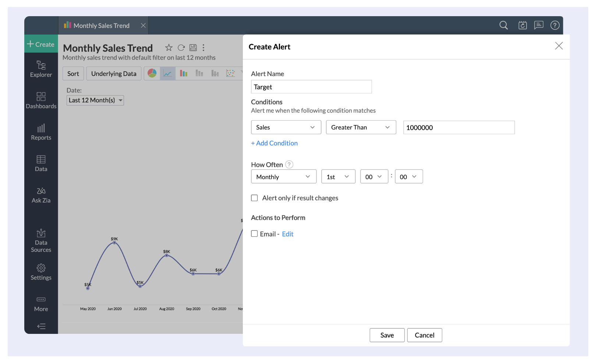Screen dimensions: 596x364
Task: Close the Create Alert panel
Action: coord(559,46)
